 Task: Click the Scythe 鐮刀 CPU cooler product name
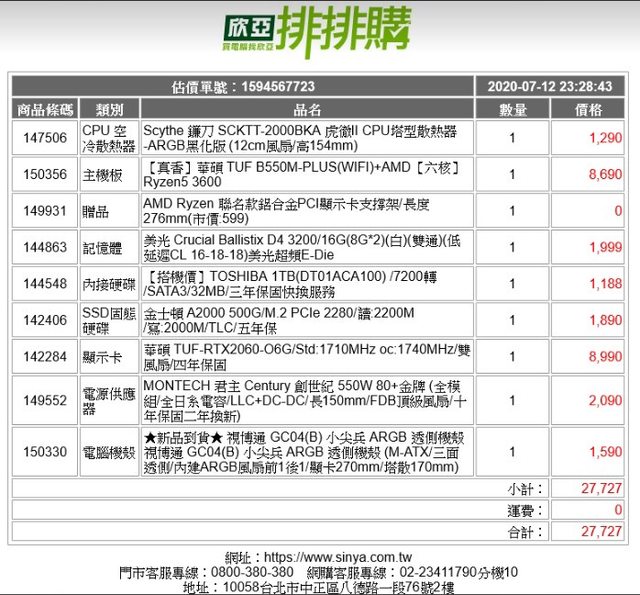coord(300,138)
